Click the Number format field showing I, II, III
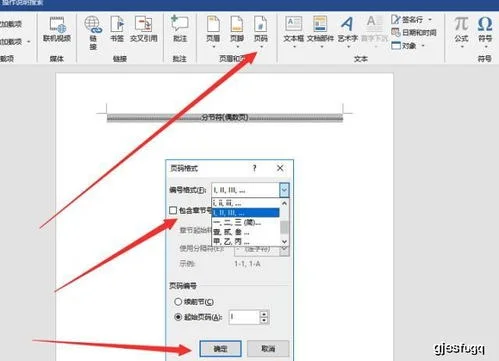 pyautogui.click(x=246, y=190)
